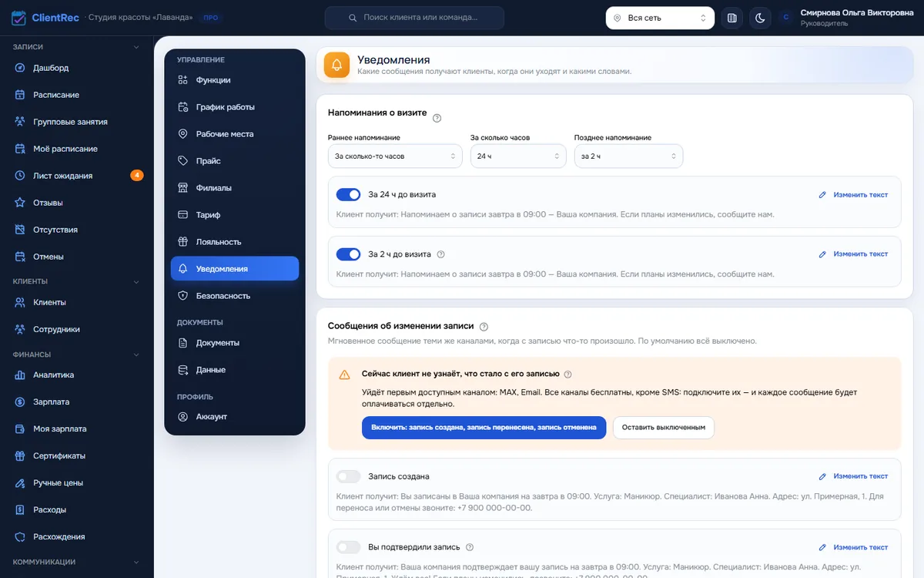Open the news panel icon beside the moon
924x578 pixels.
click(732, 18)
